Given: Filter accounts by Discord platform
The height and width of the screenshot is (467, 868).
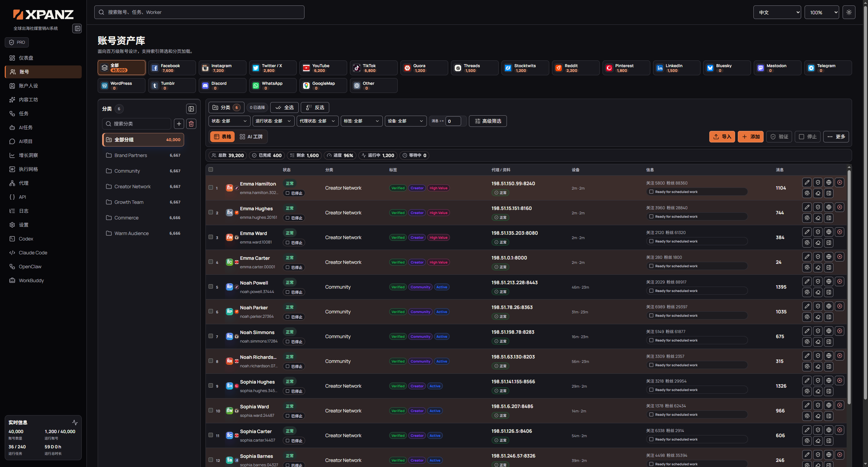Looking at the screenshot, I should (222, 85).
